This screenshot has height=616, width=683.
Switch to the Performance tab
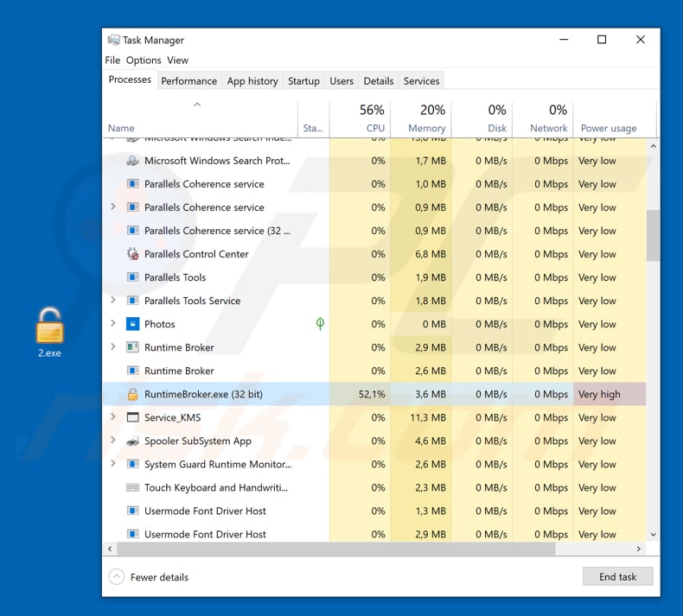pyautogui.click(x=189, y=81)
